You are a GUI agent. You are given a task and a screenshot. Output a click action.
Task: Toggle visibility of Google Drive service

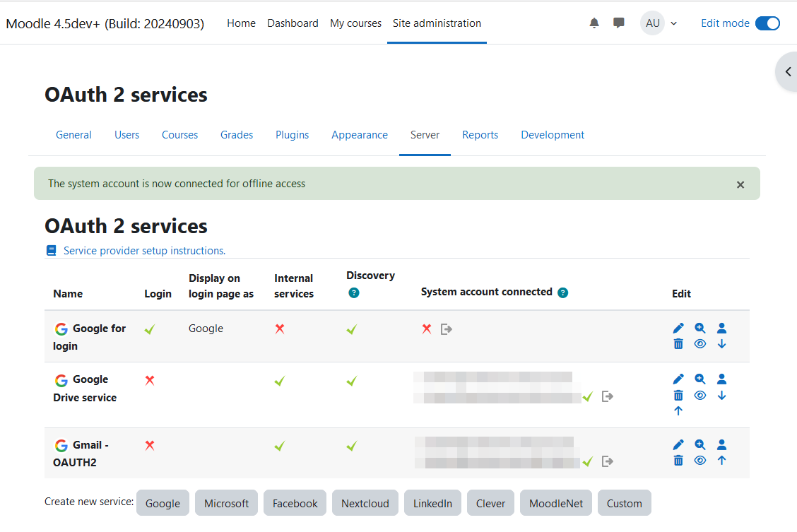pos(700,396)
